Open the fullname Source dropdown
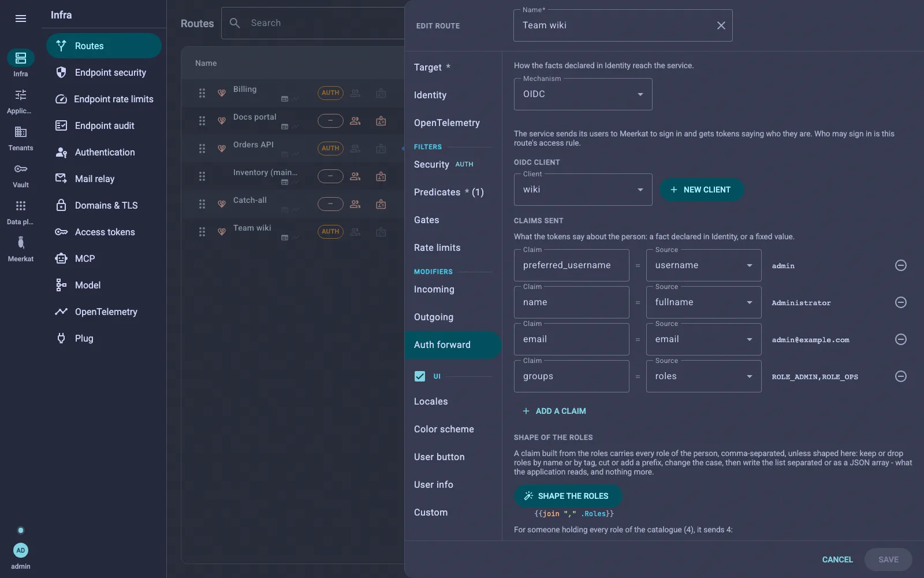 [x=703, y=302]
